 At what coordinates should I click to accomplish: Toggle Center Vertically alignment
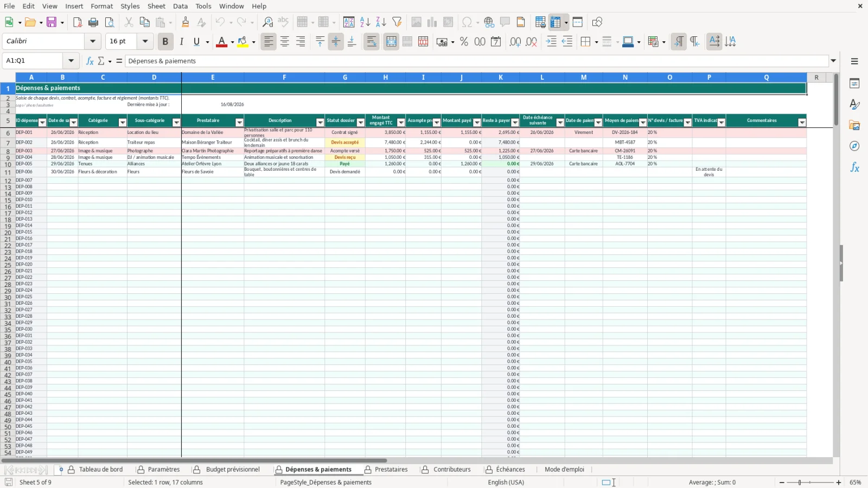coord(336,42)
